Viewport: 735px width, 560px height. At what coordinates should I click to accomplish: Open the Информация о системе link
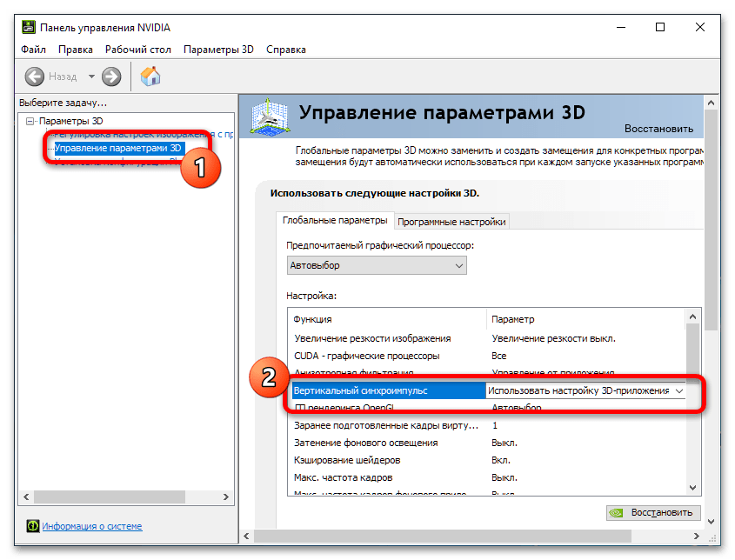click(92, 526)
